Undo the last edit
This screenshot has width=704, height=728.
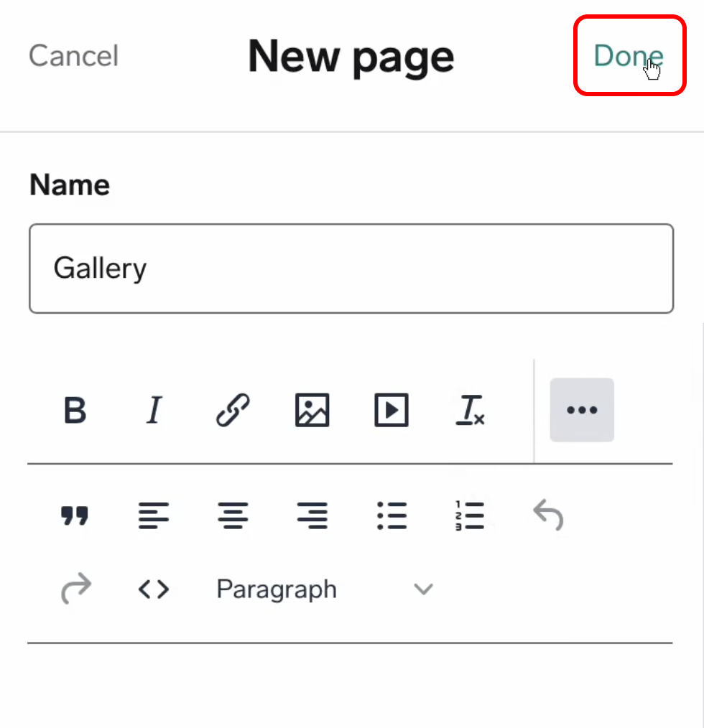coord(548,515)
